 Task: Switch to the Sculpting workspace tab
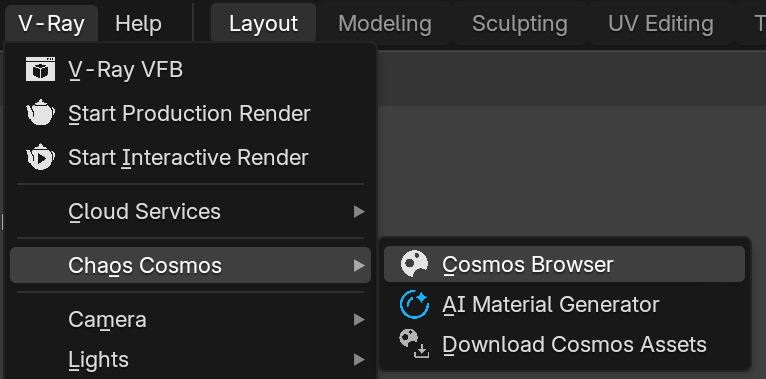click(x=520, y=23)
